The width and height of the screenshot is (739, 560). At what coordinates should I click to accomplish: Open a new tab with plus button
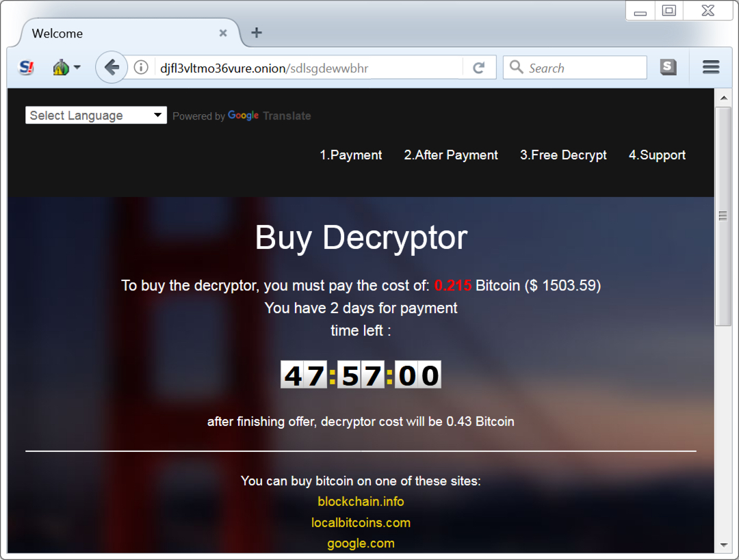click(257, 33)
